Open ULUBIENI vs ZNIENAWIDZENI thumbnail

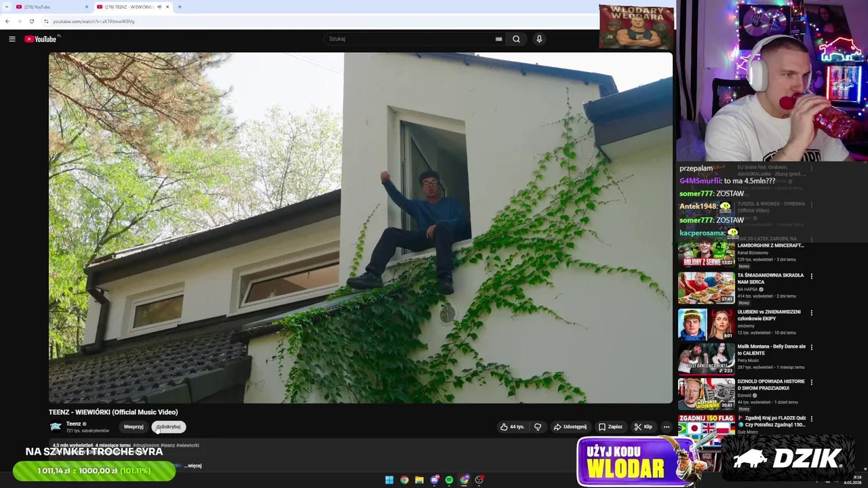pos(706,324)
